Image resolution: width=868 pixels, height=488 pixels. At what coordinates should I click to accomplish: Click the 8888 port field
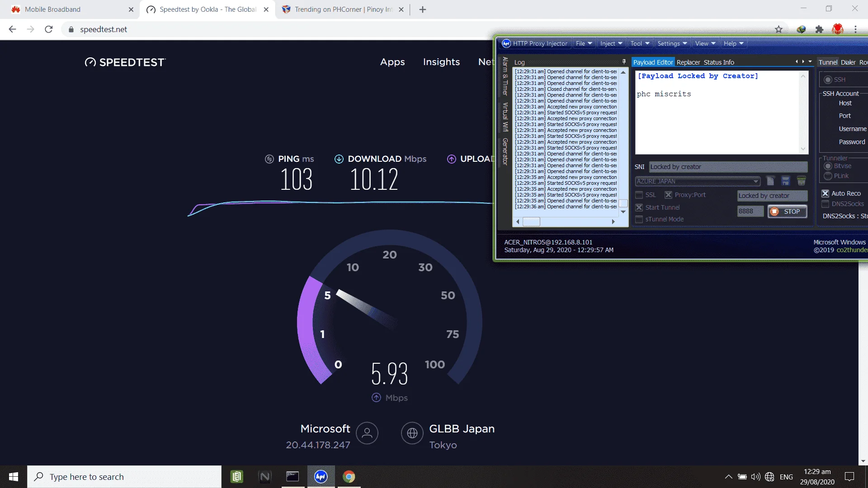[x=750, y=211]
